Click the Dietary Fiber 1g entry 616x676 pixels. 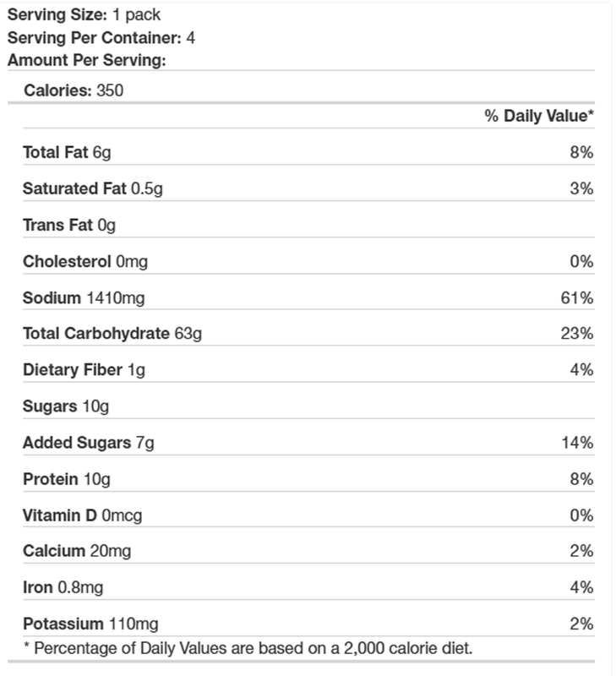tap(84, 370)
